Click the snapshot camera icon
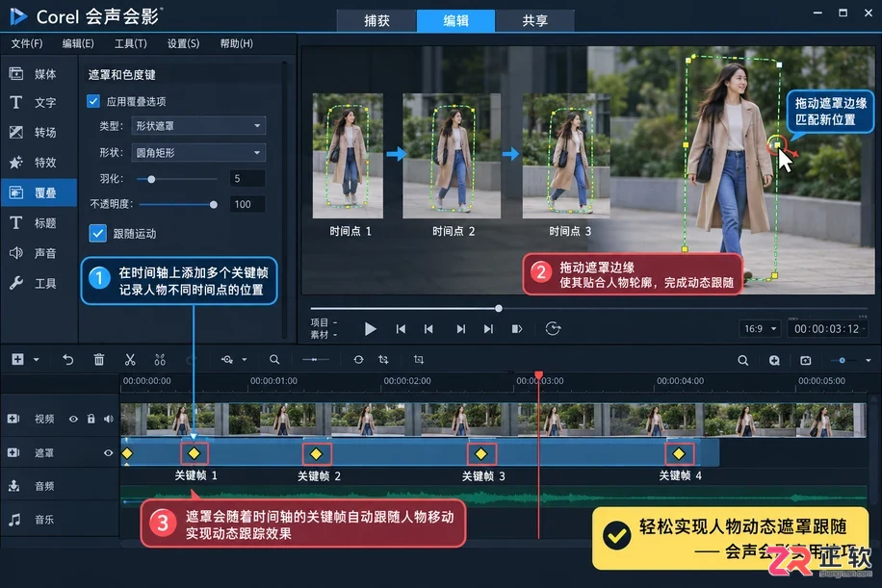The image size is (882, 588). pyautogui.click(x=806, y=360)
